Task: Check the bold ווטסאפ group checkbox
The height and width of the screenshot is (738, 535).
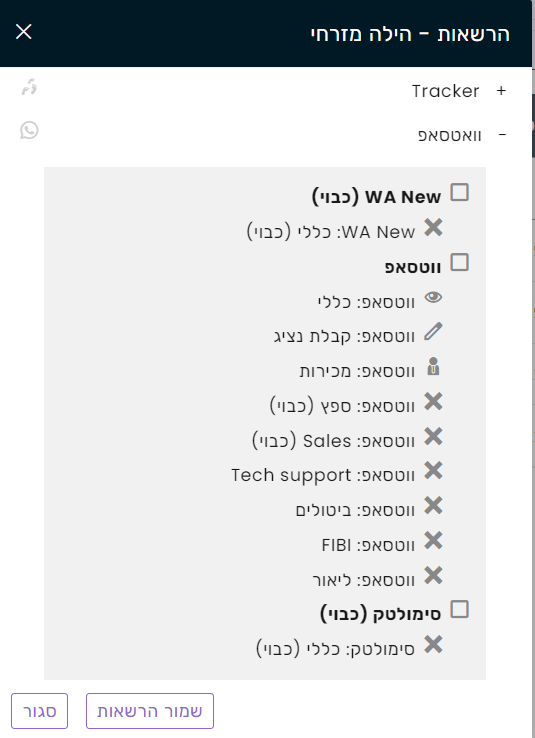Action: click(459, 262)
